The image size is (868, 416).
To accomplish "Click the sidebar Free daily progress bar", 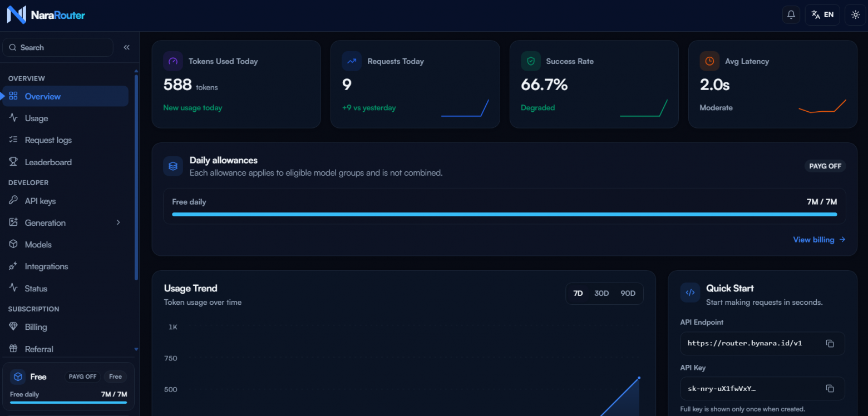I will pyautogui.click(x=68, y=402).
